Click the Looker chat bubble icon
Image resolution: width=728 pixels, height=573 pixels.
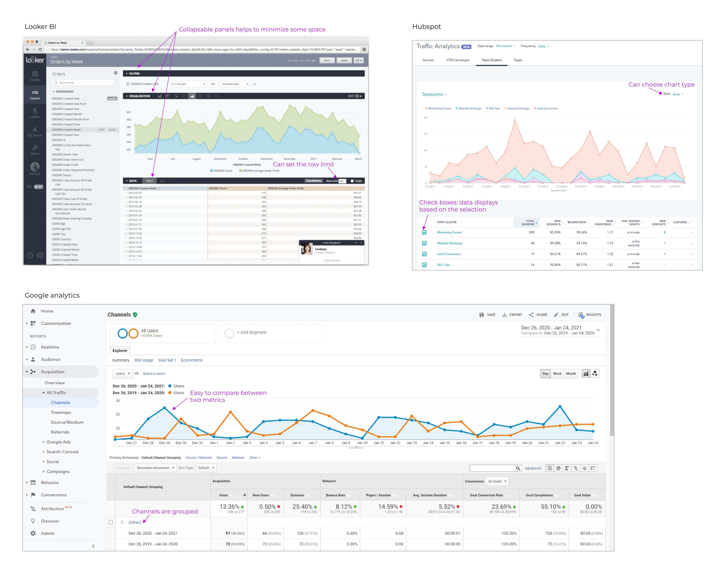coord(40,256)
